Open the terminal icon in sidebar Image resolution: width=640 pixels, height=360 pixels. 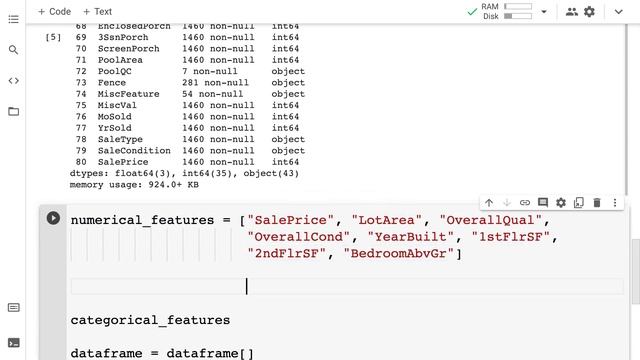(13, 343)
